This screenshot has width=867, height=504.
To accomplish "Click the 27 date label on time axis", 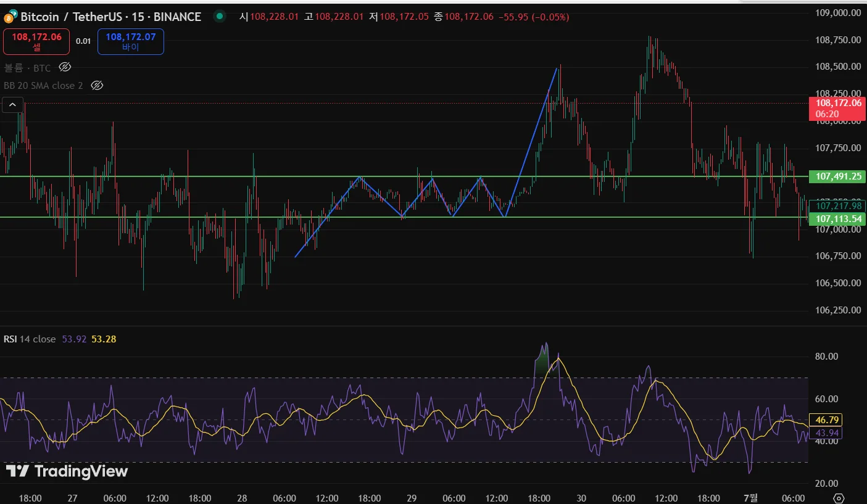I will pyautogui.click(x=72, y=498).
